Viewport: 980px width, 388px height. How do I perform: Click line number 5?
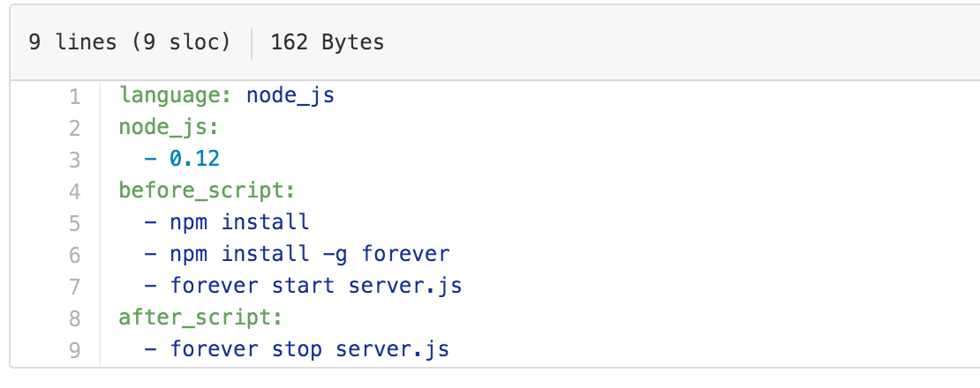coord(75,223)
